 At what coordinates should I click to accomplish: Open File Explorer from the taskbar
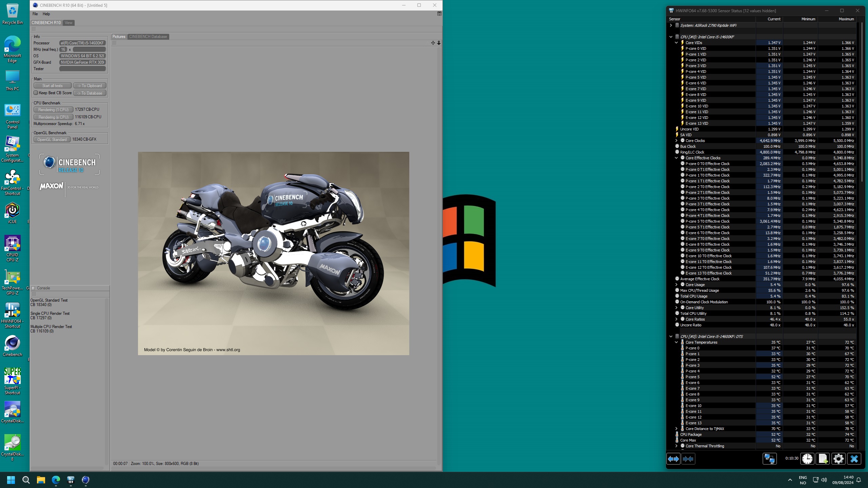click(41, 480)
